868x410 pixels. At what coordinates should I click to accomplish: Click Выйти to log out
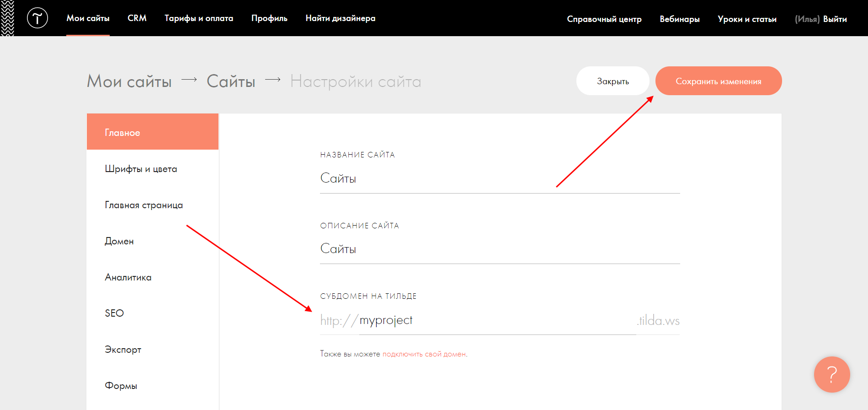(x=835, y=19)
